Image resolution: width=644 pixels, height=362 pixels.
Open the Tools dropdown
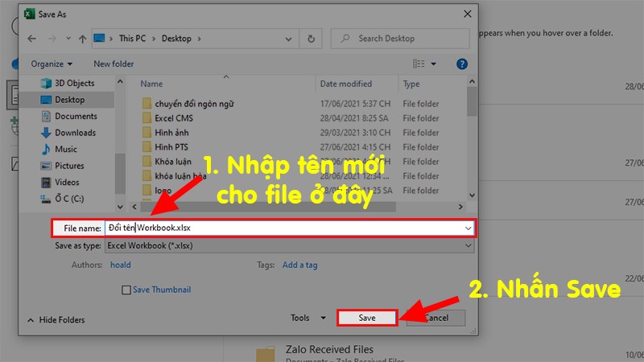(308, 318)
